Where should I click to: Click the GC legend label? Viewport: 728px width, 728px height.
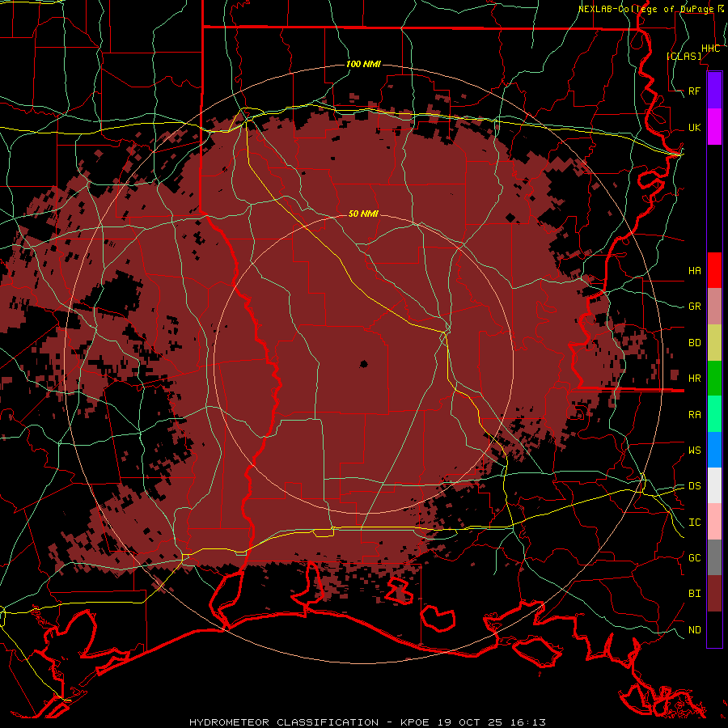point(694,557)
